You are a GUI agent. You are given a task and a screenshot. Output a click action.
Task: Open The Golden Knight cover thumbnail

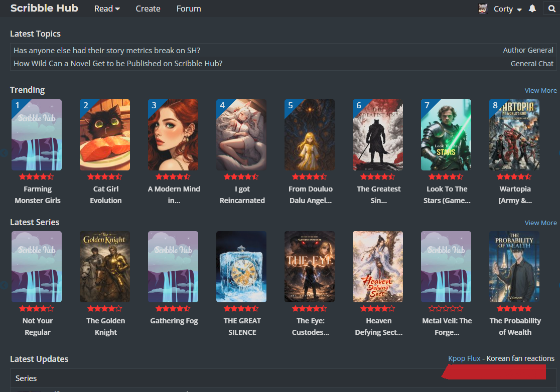105,267
